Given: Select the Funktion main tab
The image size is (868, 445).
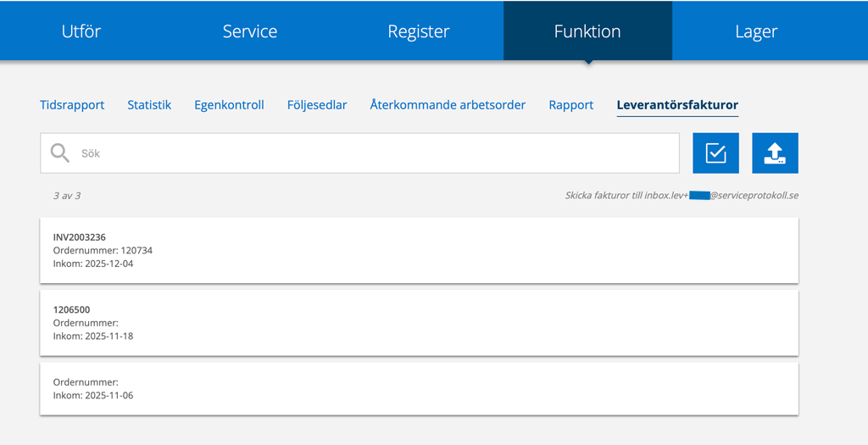Looking at the screenshot, I should coord(587,31).
